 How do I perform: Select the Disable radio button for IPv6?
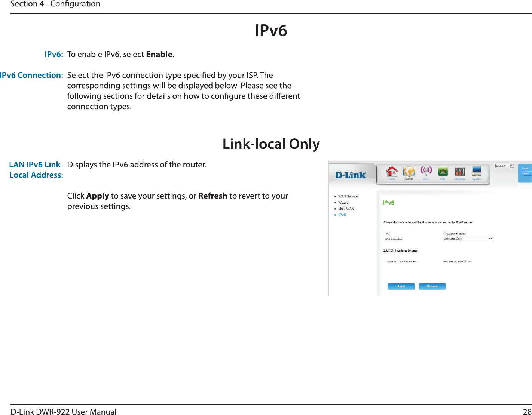(445, 233)
